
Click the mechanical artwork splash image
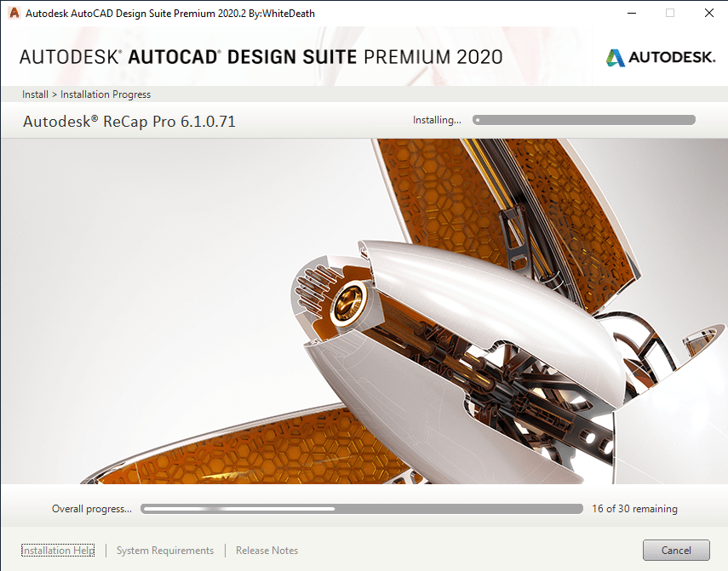point(364,311)
